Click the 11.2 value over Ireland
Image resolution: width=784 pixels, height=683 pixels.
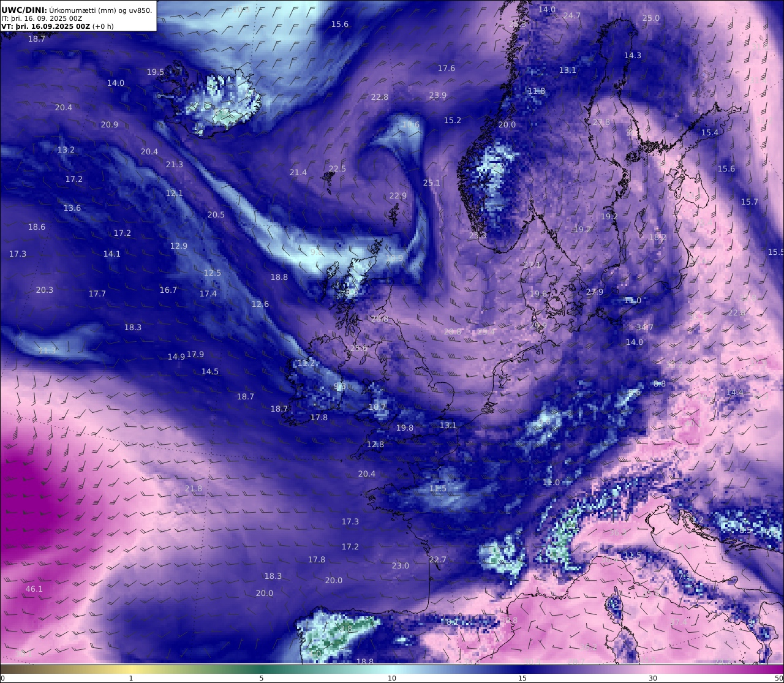(306, 363)
